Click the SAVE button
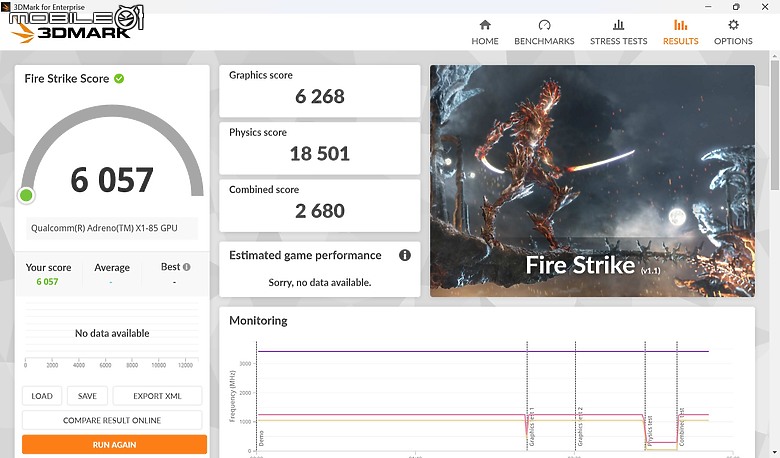The height and width of the screenshot is (458, 780). (87, 396)
